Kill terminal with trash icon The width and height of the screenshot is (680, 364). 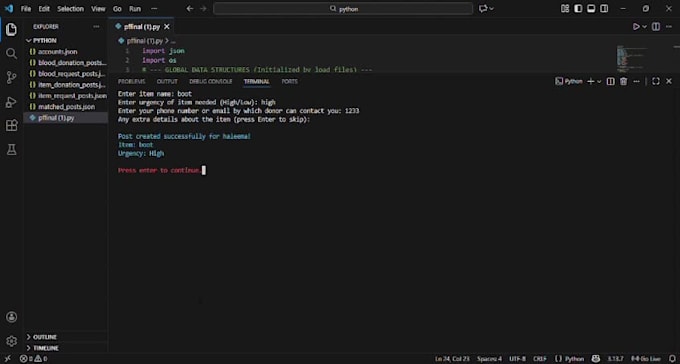point(623,81)
